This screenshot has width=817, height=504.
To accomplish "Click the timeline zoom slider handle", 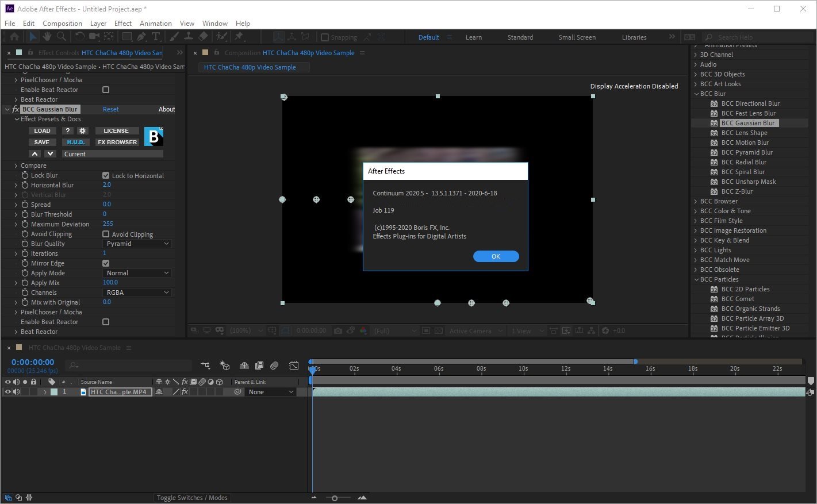I will coord(335,498).
